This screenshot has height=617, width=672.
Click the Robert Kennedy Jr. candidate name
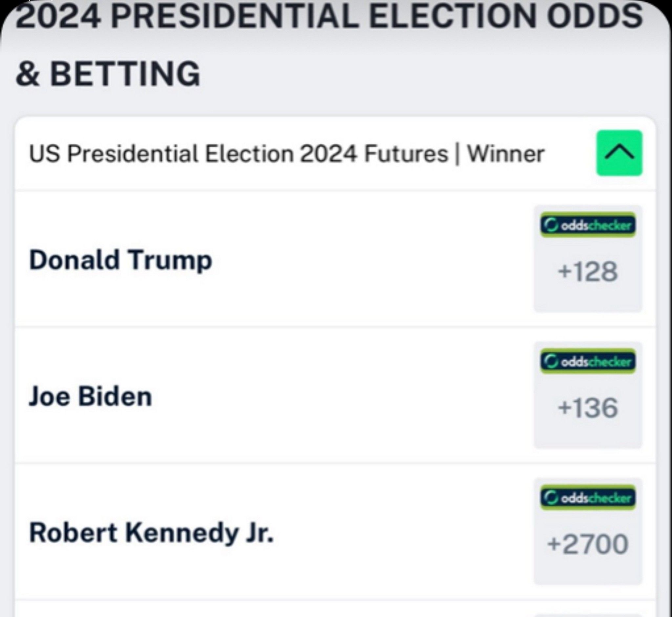tap(151, 533)
